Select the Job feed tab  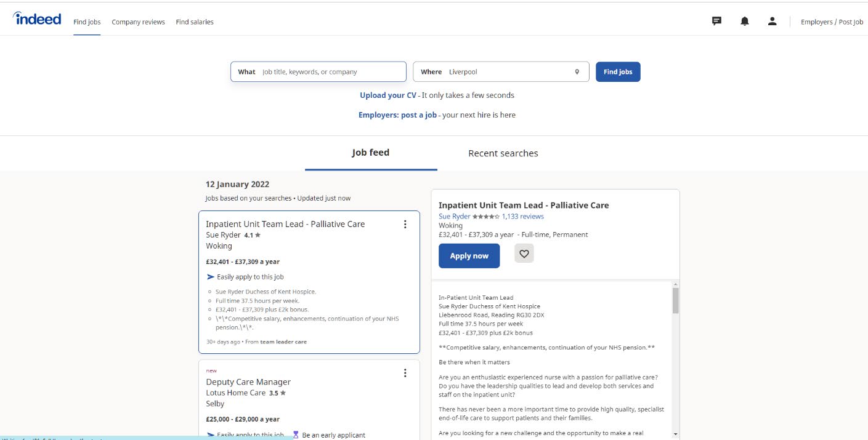pos(370,153)
